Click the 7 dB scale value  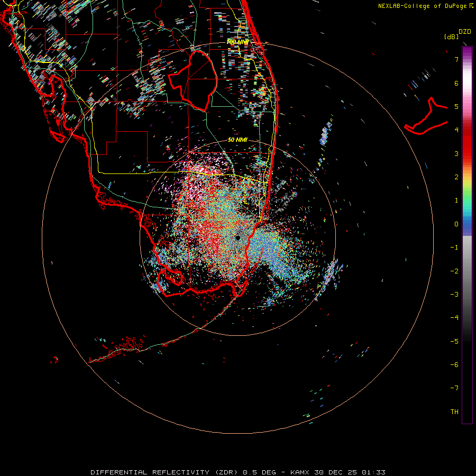[456, 59]
